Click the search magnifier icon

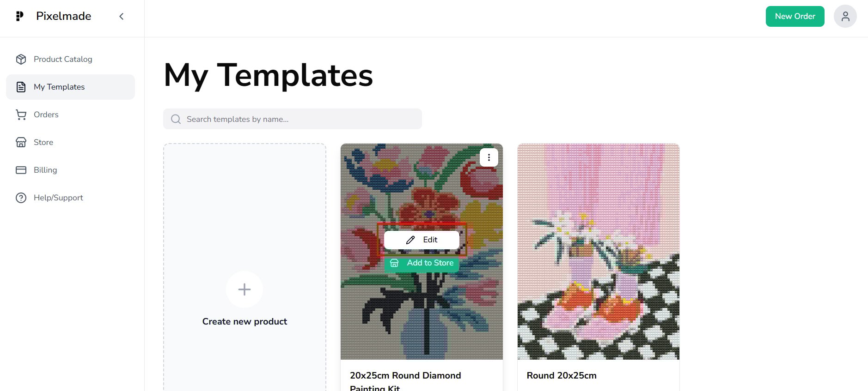click(x=176, y=119)
